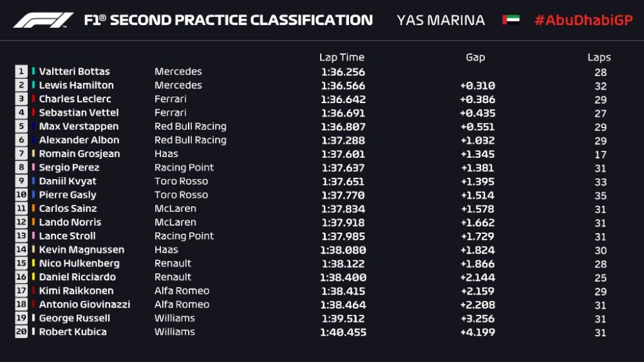This screenshot has height=362, width=644.
Task: Click the Laps column header
Action: pos(599,57)
